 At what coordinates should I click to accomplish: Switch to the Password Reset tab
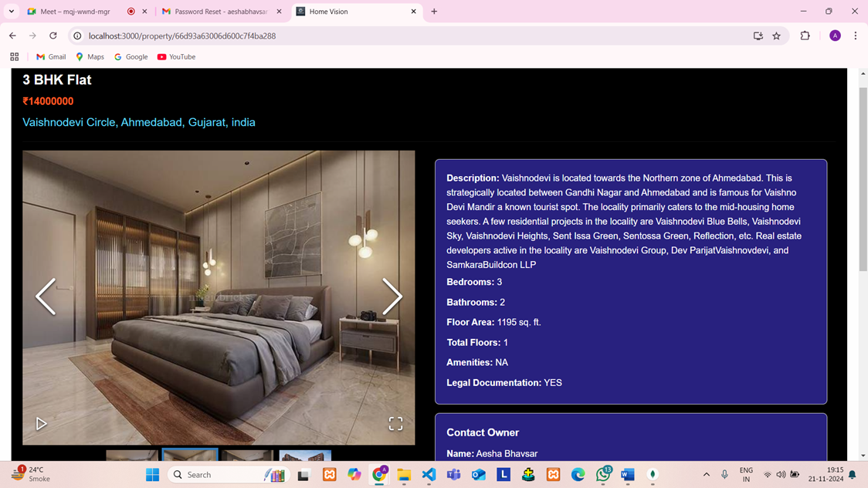tap(219, 12)
